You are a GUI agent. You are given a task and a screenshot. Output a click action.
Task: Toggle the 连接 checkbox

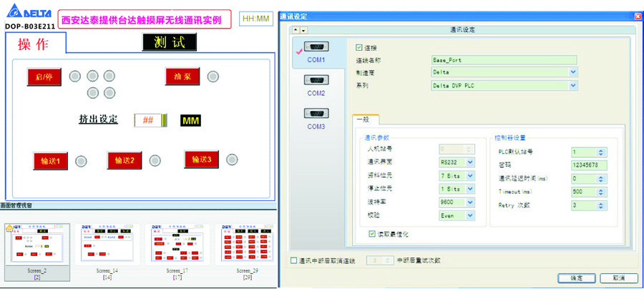tap(360, 47)
